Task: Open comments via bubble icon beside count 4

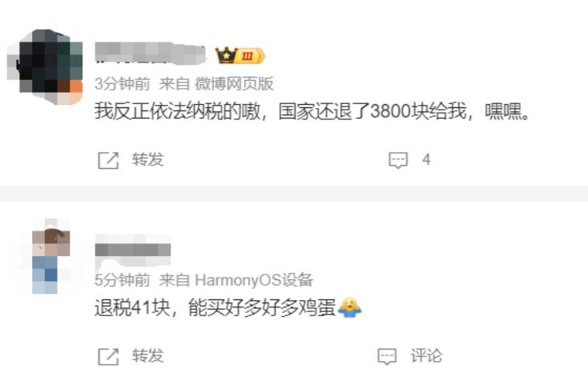Action: click(398, 160)
